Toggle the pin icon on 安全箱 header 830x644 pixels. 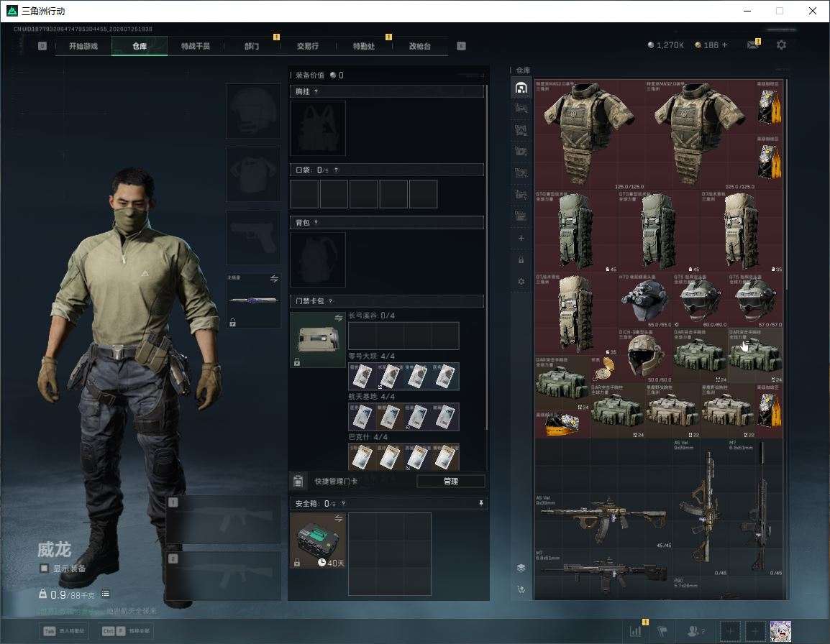[x=480, y=503]
